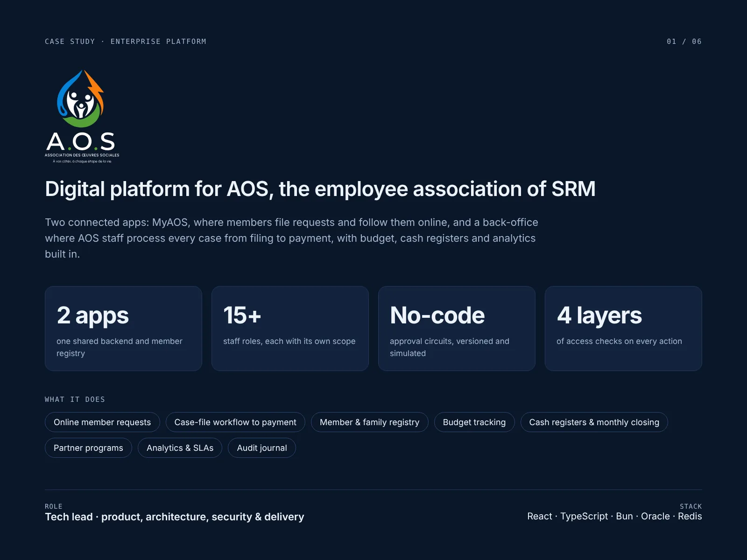
Task: Click the 'Digital platform for AOS' headline
Action: click(320, 189)
